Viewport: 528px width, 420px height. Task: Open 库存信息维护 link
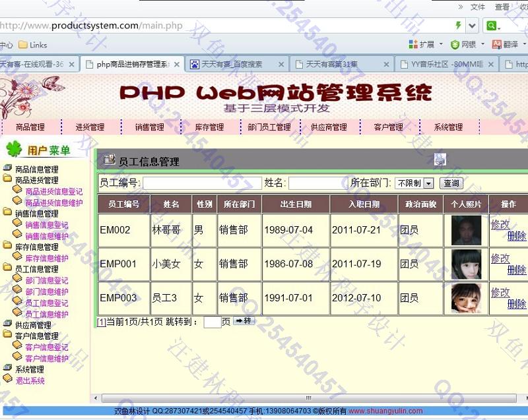pos(47,258)
